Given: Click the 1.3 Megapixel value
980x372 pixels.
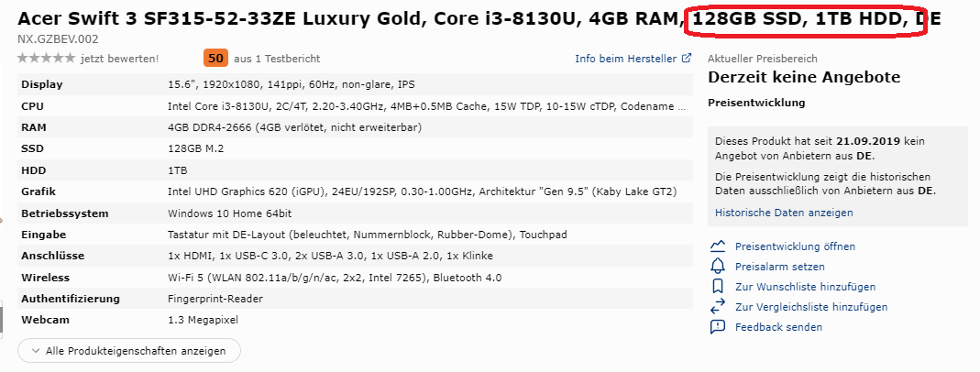Looking at the screenshot, I should (203, 320).
